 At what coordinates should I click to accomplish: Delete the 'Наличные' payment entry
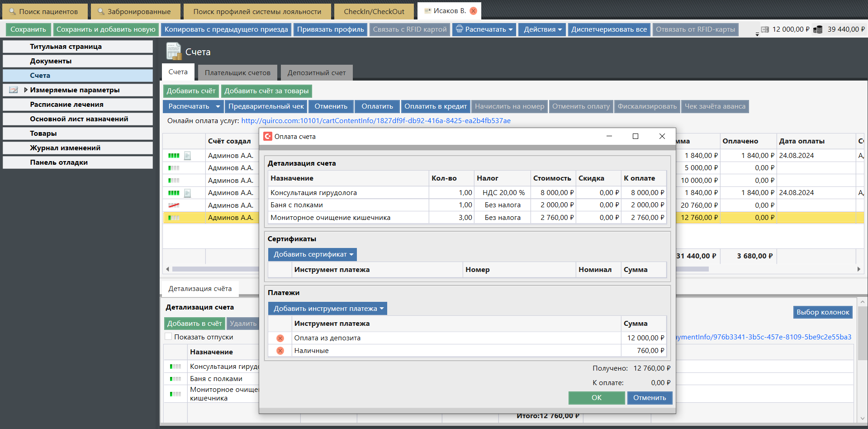point(280,351)
